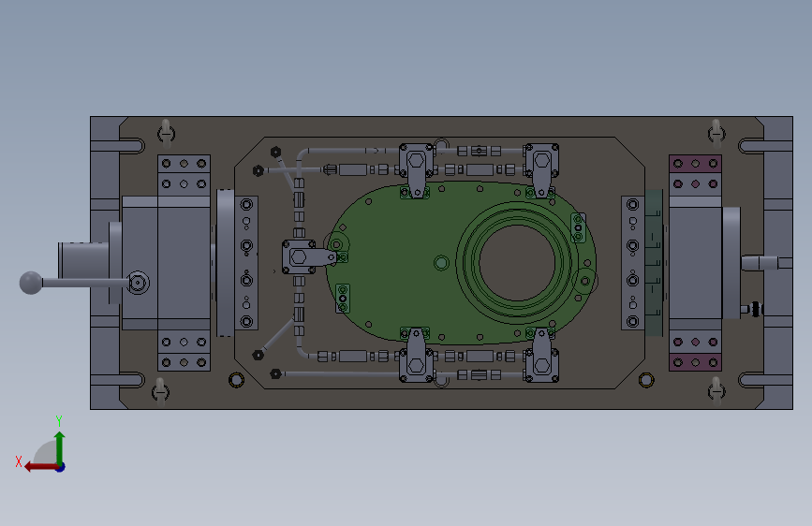Pick the yellow ring at the base plate's lower left
812x526 pixels.
tap(236, 380)
